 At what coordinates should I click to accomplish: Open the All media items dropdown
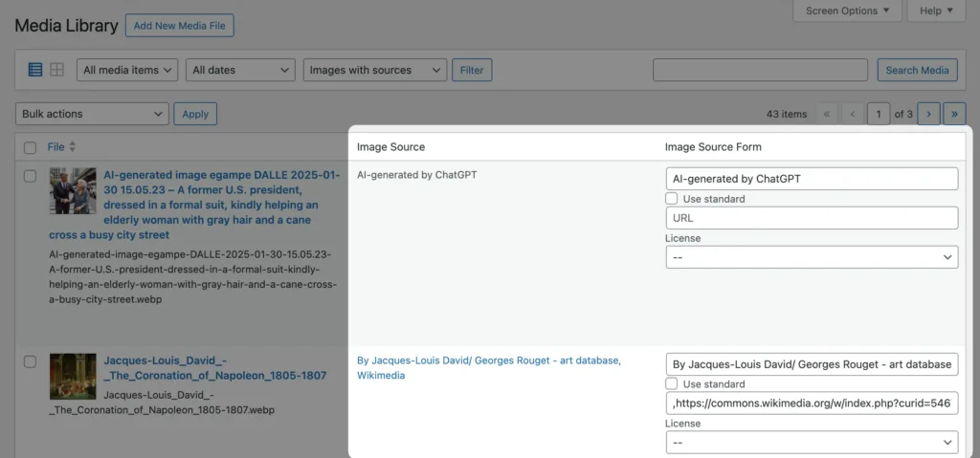(127, 70)
